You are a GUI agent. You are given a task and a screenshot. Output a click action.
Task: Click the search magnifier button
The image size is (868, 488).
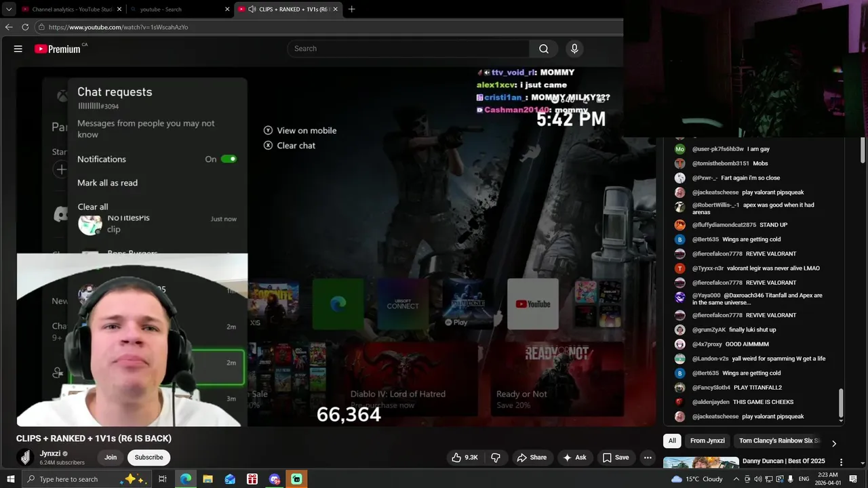point(544,49)
